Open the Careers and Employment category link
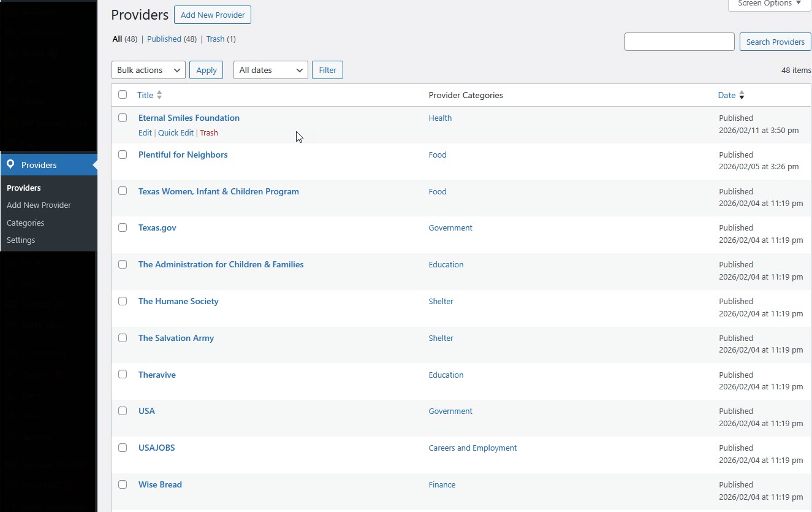The image size is (812, 512). coord(472,448)
